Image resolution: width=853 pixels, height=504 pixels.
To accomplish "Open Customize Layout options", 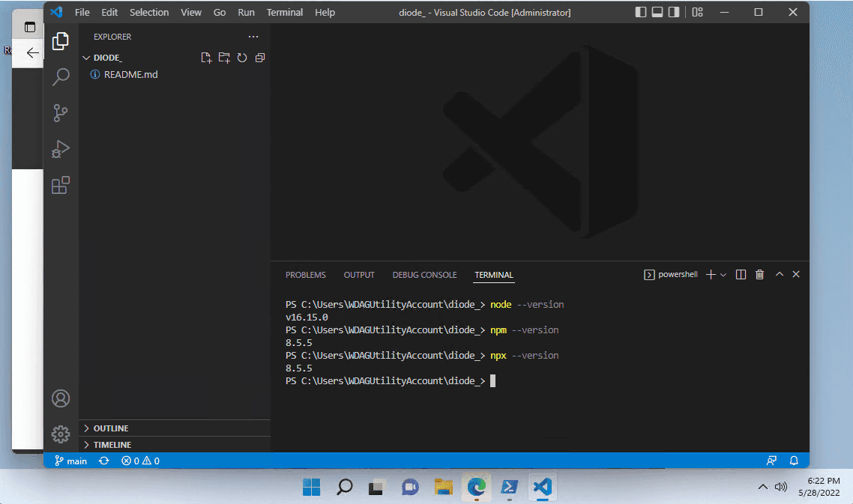I will pyautogui.click(x=697, y=12).
